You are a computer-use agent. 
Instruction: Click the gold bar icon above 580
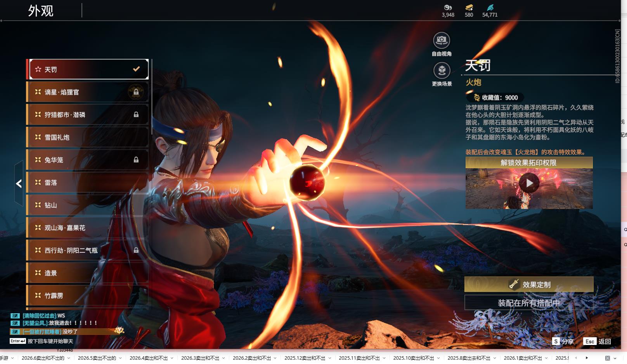[469, 7]
